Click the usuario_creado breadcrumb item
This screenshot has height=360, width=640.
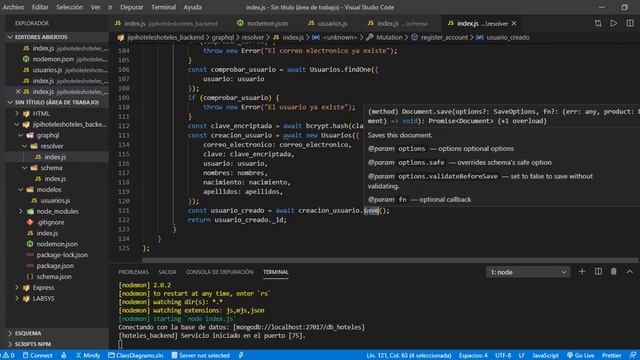pos(507,37)
